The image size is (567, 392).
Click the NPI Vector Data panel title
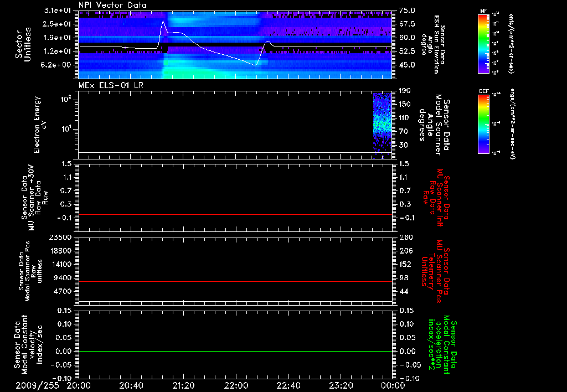point(112,5)
